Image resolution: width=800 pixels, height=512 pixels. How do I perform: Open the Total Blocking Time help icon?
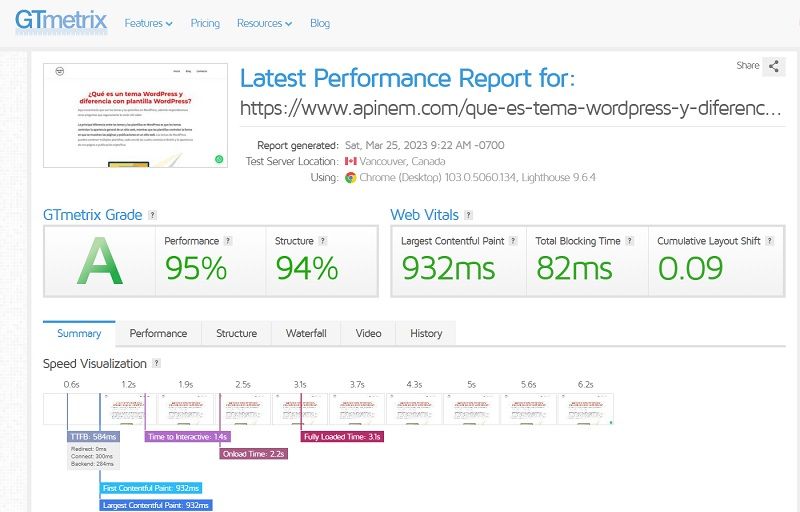click(x=630, y=241)
